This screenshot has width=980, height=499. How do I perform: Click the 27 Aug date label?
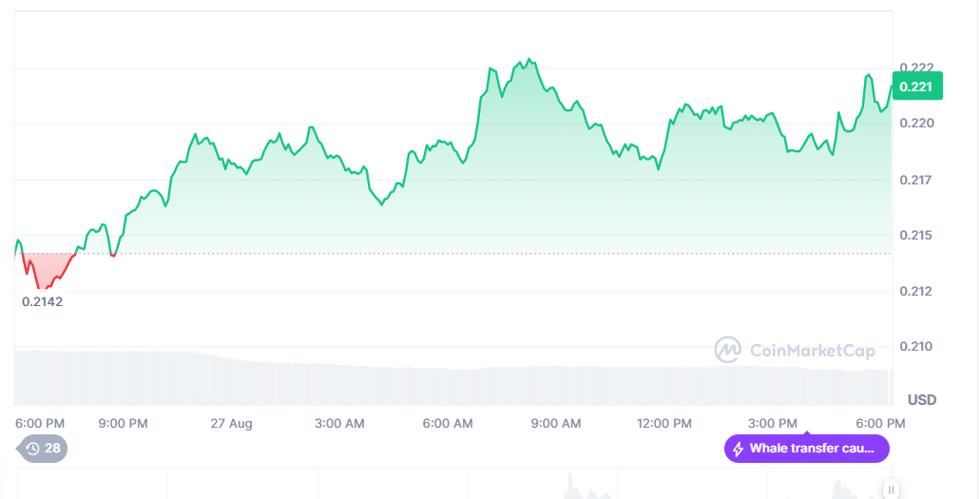pyautogui.click(x=231, y=423)
